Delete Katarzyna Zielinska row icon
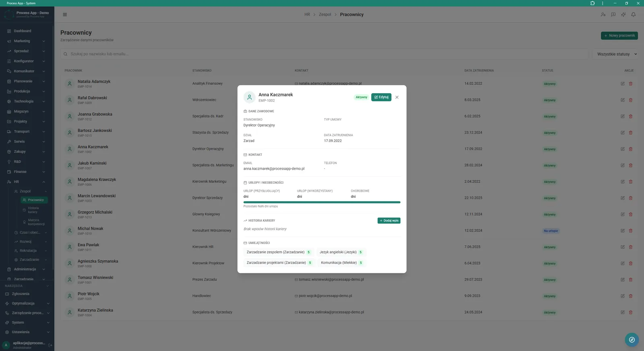 pos(631,312)
